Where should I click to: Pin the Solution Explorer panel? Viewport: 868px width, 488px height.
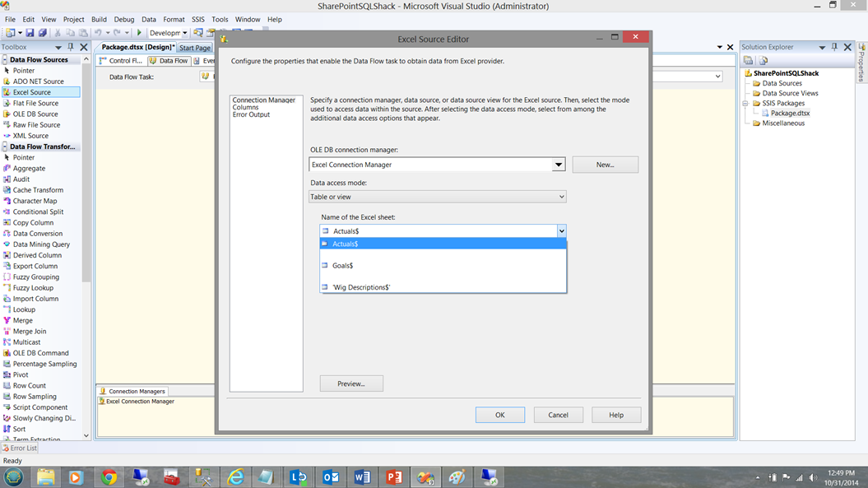835,47
